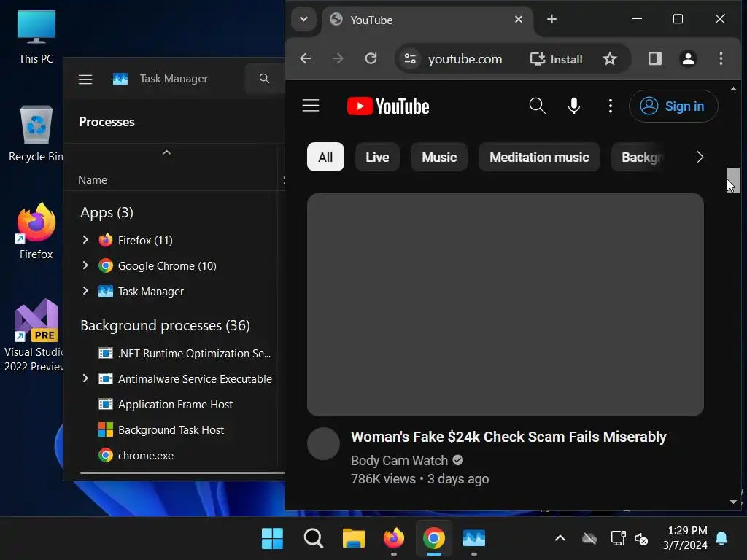Click the Apps (3) group header
747x560 pixels.
point(107,212)
